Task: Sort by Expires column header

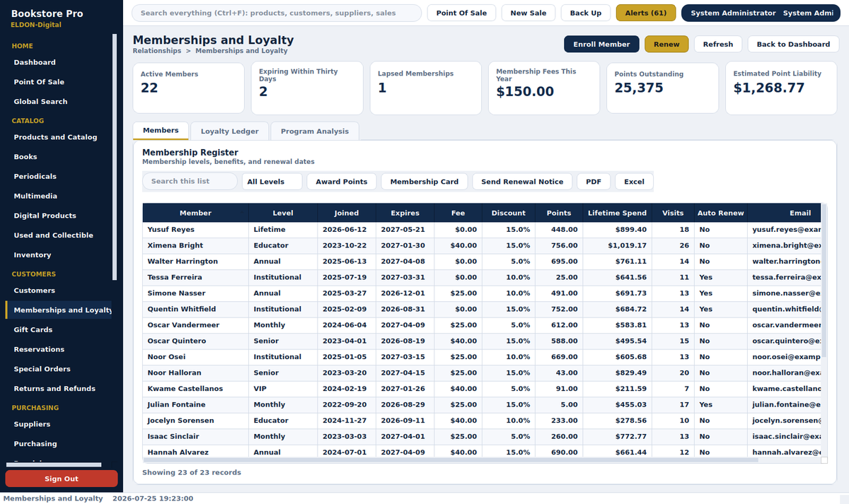Action: 405,213
